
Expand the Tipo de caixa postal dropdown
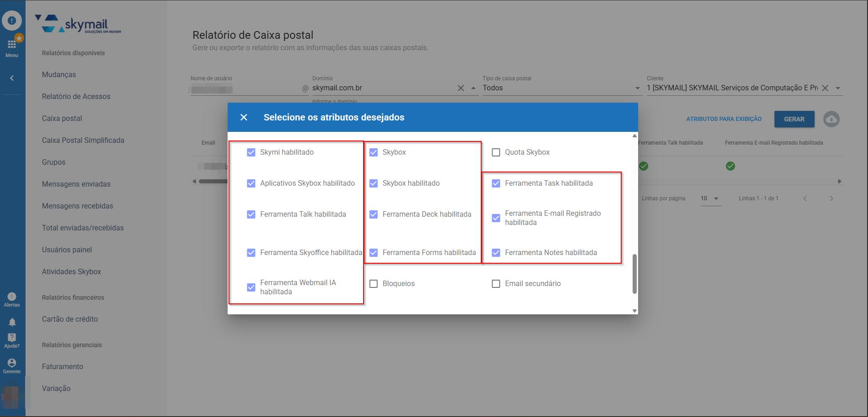pos(637,88)
